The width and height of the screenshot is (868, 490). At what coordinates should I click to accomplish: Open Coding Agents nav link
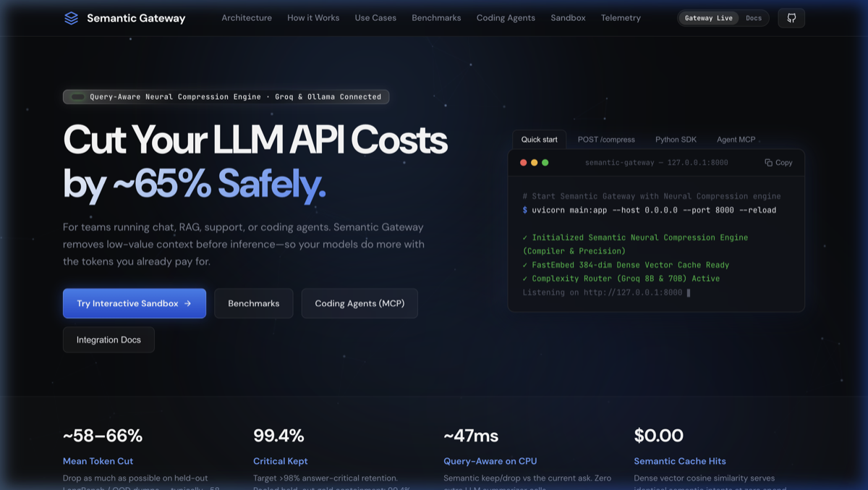[506, 18]
